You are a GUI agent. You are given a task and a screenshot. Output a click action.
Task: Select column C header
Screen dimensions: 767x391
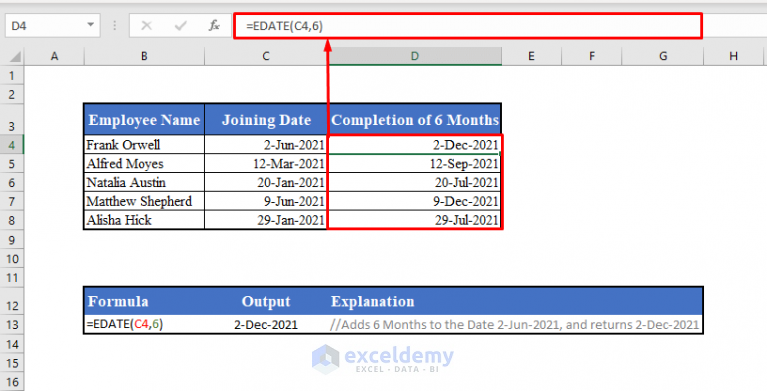coord(266,56)
